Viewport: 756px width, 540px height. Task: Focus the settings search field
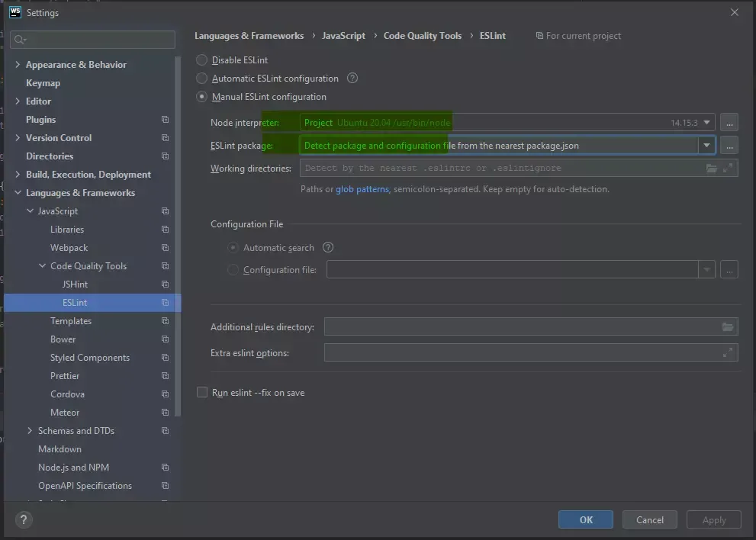[x=92, y=40]
